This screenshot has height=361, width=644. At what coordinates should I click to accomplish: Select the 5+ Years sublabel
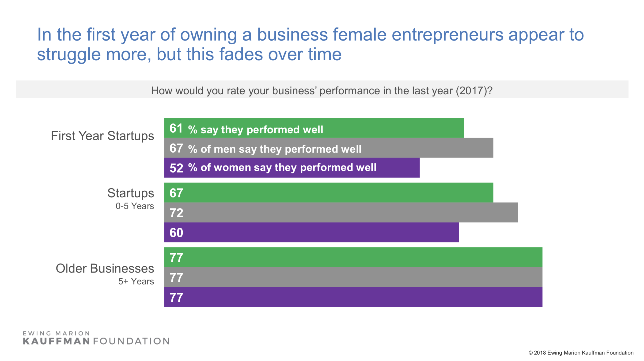(136, 281)
